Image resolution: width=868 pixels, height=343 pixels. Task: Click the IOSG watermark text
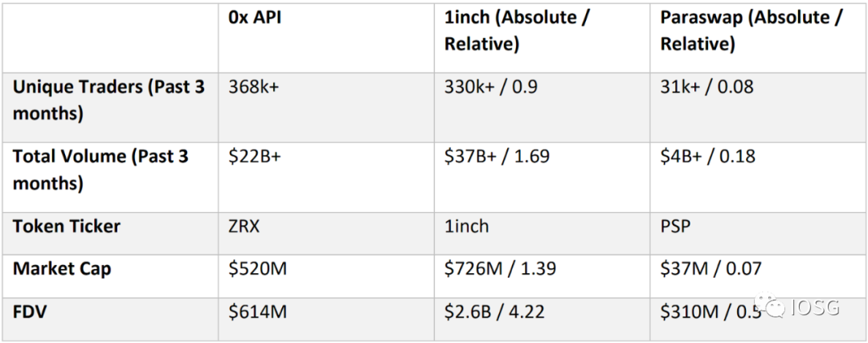815,307
